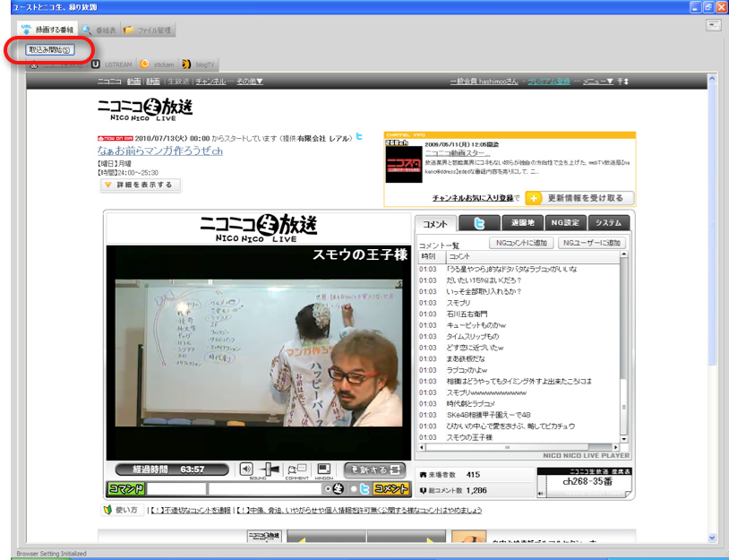This screenshot has width=729, height=560.
Task: Open the 動画 link in the navigation bar
Action: coord(134,82)
